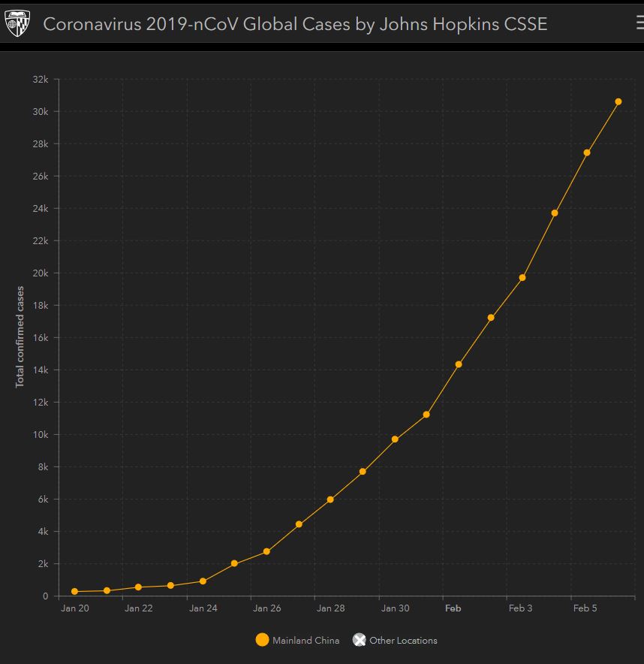Click the Johns Hopkins shield logo

(17, 24)
